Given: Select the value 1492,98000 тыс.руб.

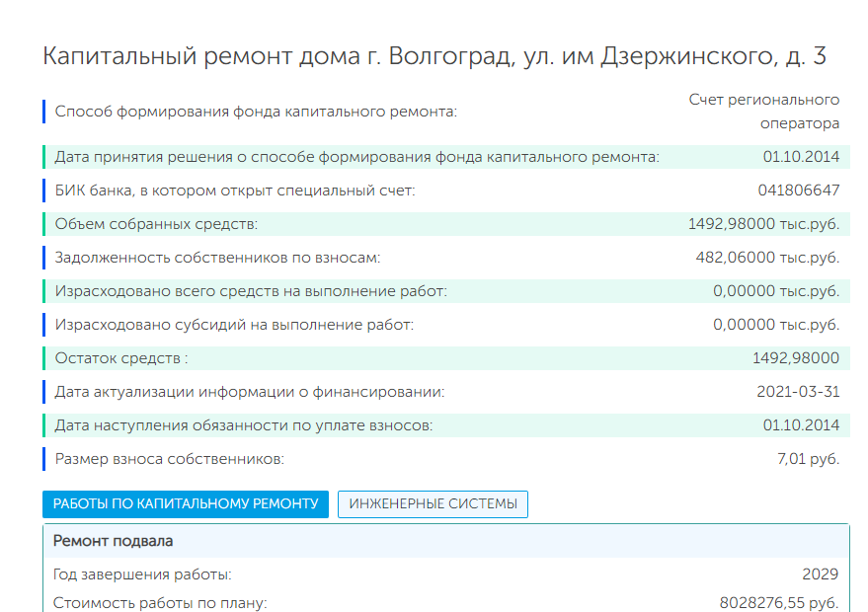Looking at the screenshot, I should click(764, 224).
